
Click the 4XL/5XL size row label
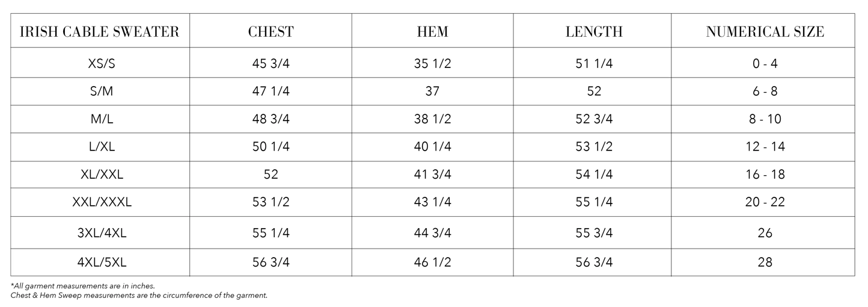[x=101, y=262]
